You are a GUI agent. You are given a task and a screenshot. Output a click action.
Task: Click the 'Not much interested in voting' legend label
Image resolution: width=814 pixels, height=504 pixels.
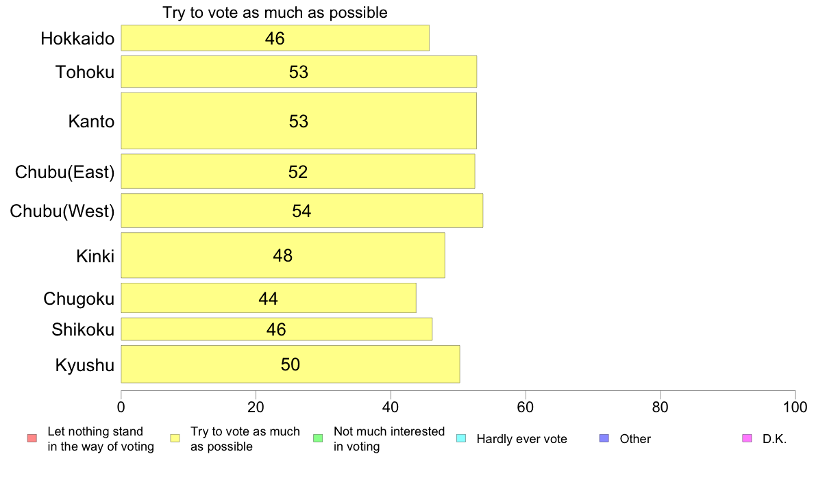click(389, 439)
